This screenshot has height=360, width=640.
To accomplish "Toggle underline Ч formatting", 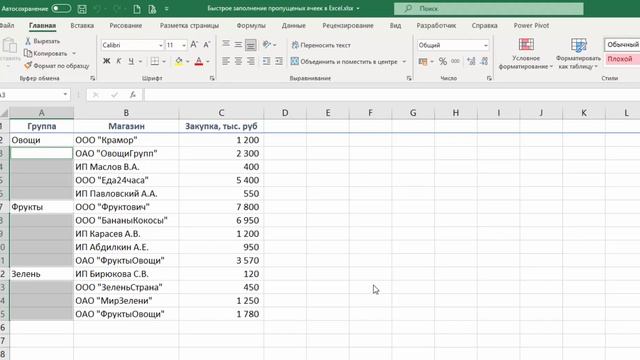I will 131,62.
